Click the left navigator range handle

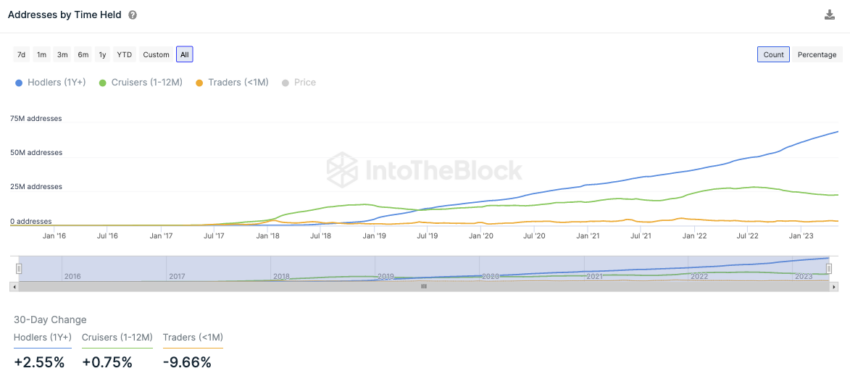(x=19, y=268)
